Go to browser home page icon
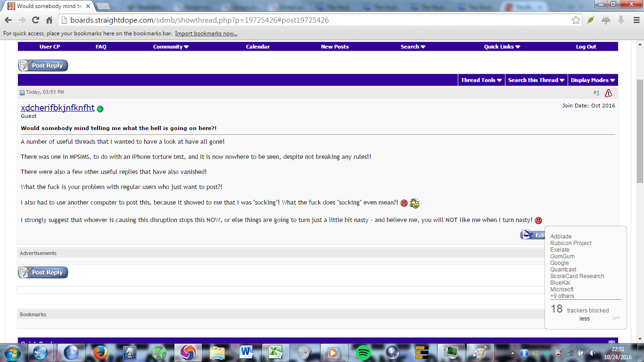Image resolution: width=644 pixels, height=362 pixels. (x=49, y=20)
